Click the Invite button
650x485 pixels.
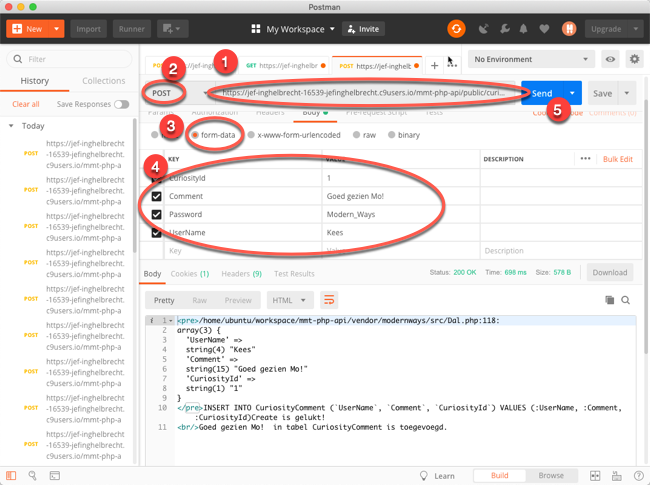coord(364,29)
